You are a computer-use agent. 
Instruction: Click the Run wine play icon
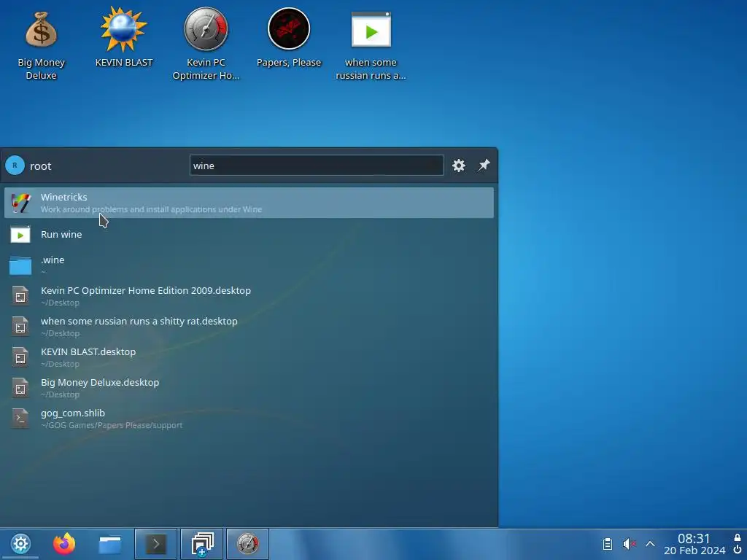click(x=20, y=235)
